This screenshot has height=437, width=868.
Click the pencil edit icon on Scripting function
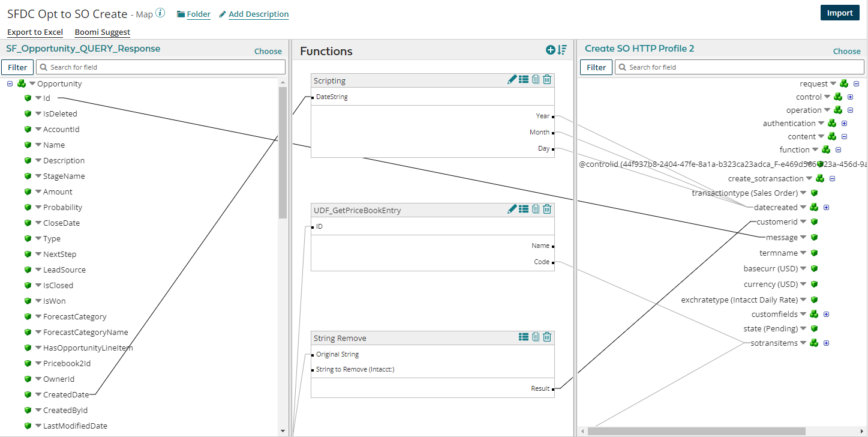point(512,79)
